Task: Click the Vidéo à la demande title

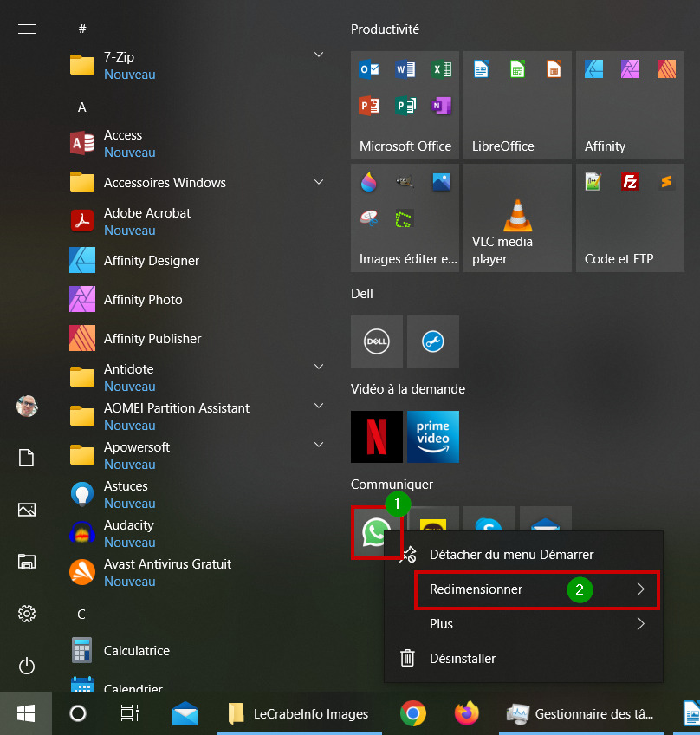Action: [x=408, y=389]
